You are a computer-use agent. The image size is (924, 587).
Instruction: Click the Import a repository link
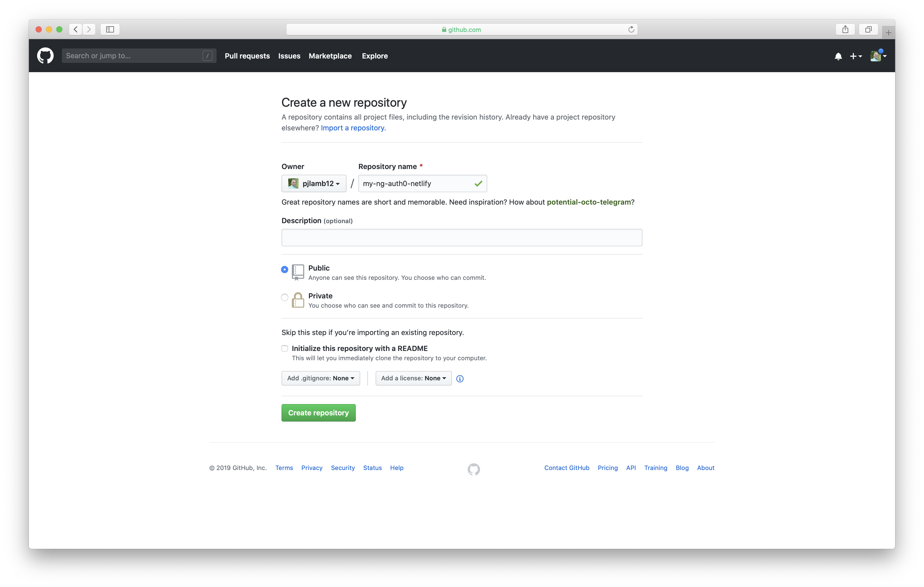click(353, 127)
